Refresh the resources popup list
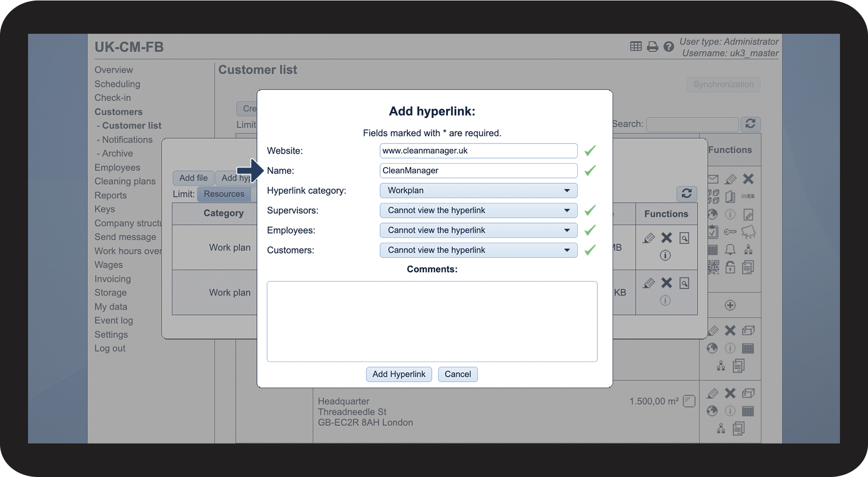This screenshot has width=868, height=477. pos(687,194)
